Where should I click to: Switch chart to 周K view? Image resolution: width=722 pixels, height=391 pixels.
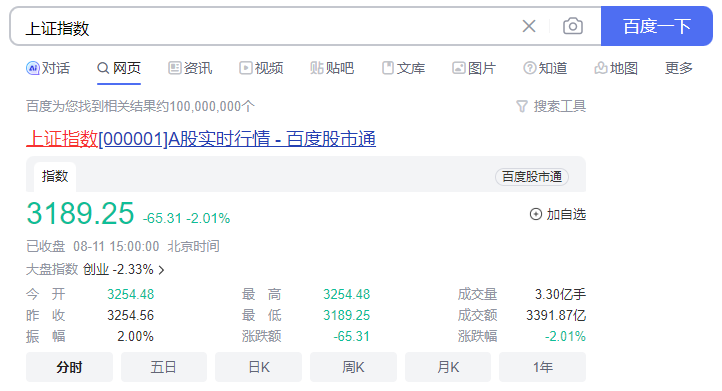(353, 367)
